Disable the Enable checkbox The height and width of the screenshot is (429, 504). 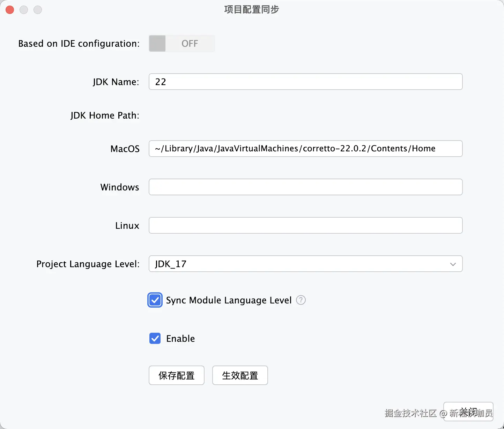155,338
